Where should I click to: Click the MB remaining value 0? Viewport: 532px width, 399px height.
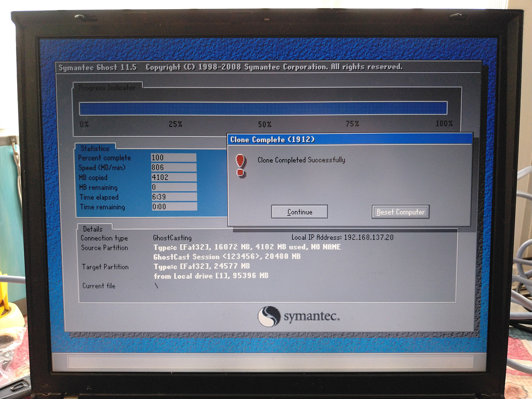click(x=174, y=187)
